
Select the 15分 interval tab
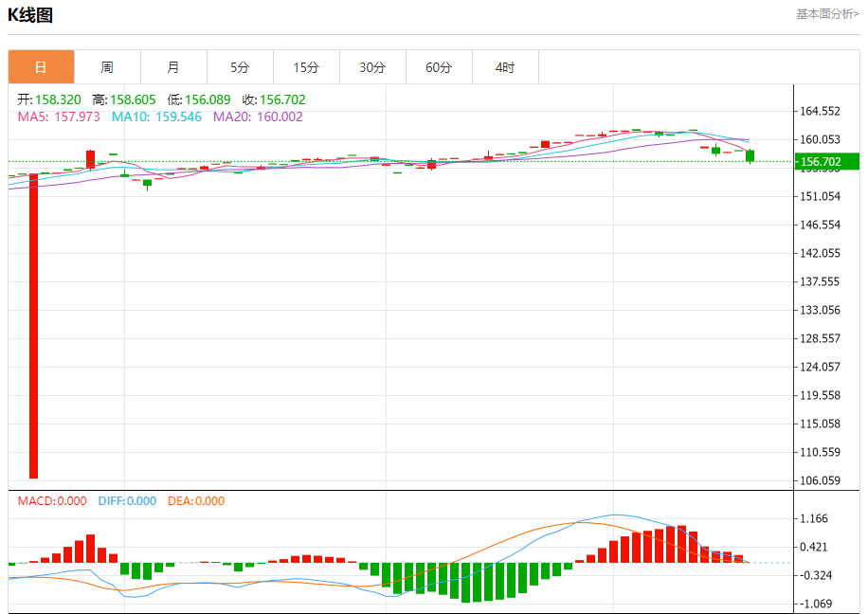(x=306, y=67)
